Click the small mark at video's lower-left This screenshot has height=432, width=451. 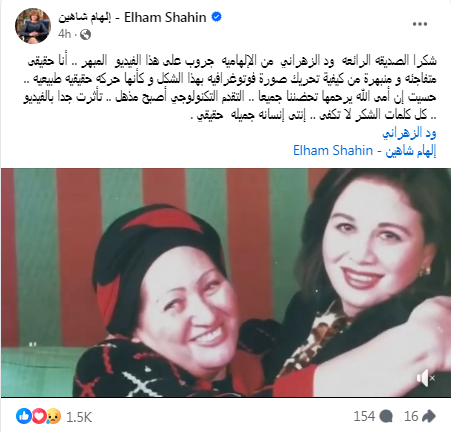point(32,344)
